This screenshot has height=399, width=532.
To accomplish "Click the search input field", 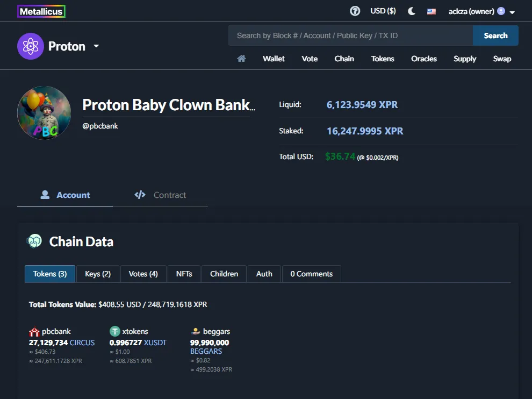I will point(350,35).
